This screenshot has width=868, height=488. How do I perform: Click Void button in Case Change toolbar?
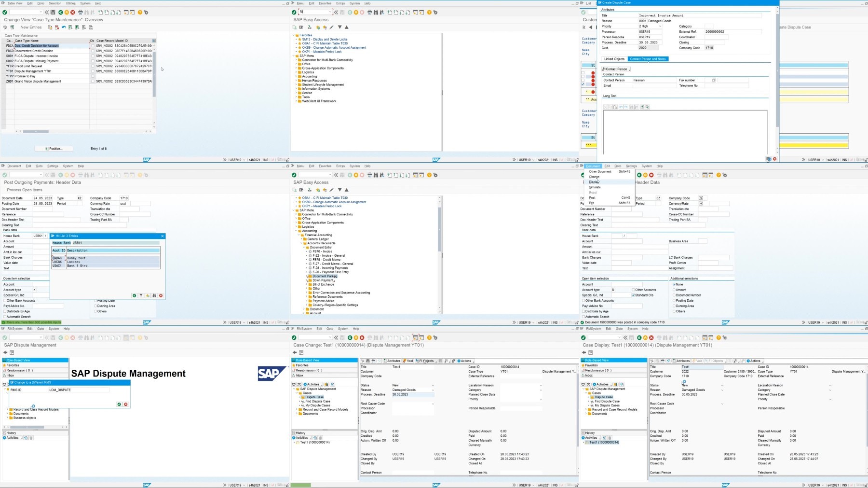[408, 361]
